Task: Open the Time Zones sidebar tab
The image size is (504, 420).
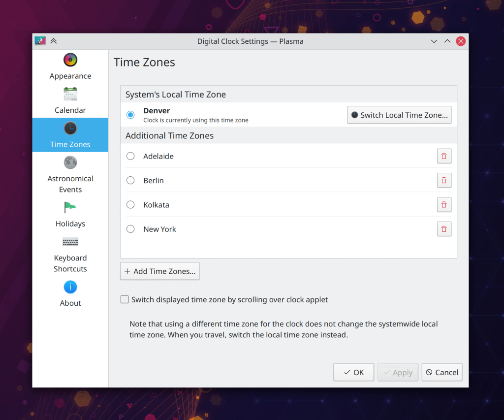Action: point(70,135)
